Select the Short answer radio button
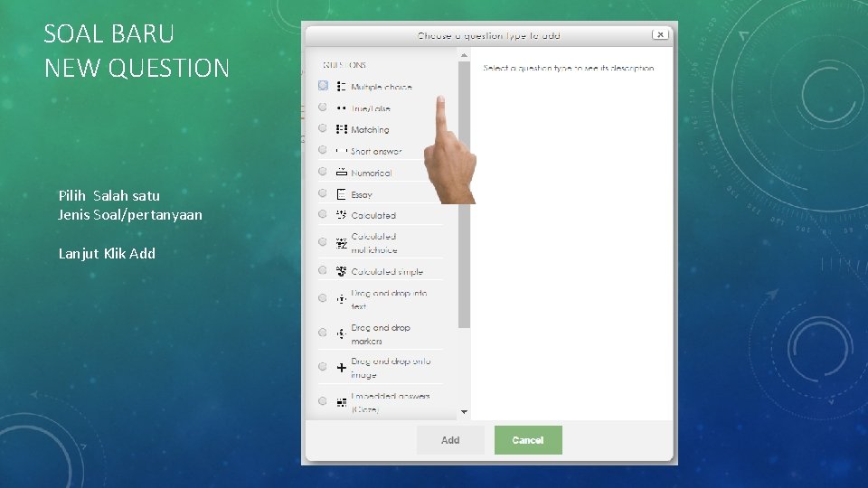 click(x=323, y=150)
